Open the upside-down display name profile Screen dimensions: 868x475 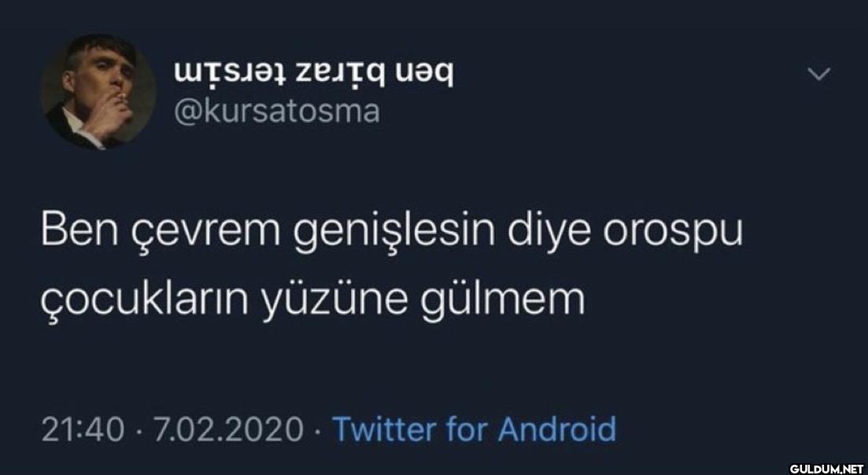[x=313, y=74]
